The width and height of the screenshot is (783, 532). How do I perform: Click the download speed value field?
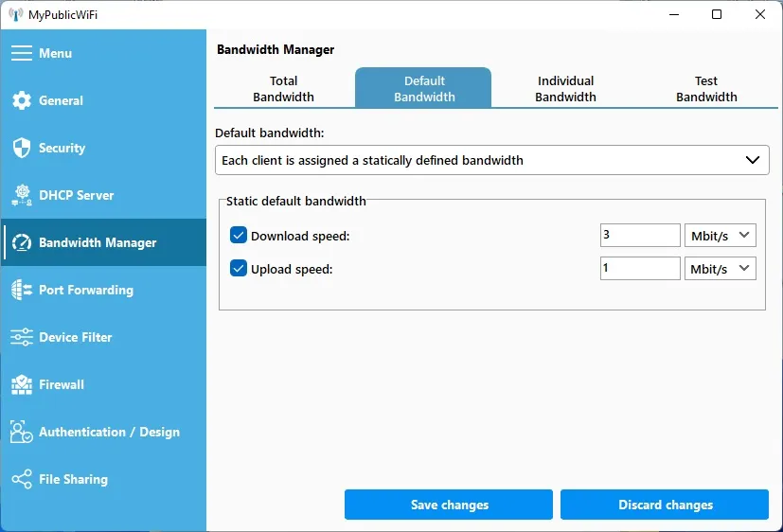click(x=640, y=236)
